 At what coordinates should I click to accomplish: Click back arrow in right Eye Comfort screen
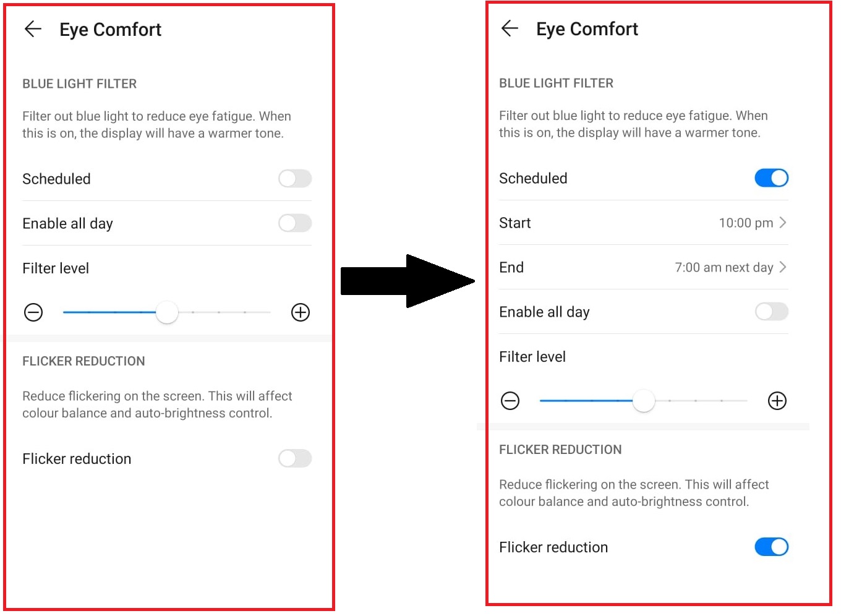pyautogui.click(x=510, y=28)
